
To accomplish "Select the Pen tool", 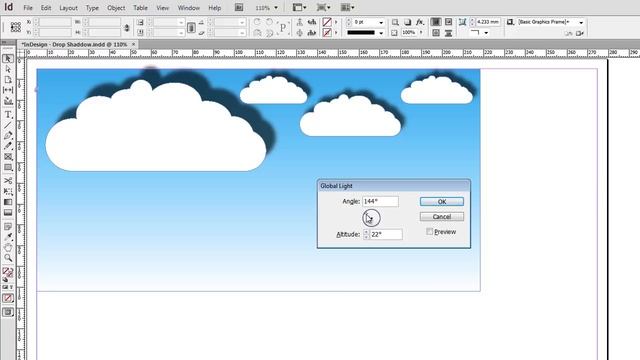I will 8,136.
